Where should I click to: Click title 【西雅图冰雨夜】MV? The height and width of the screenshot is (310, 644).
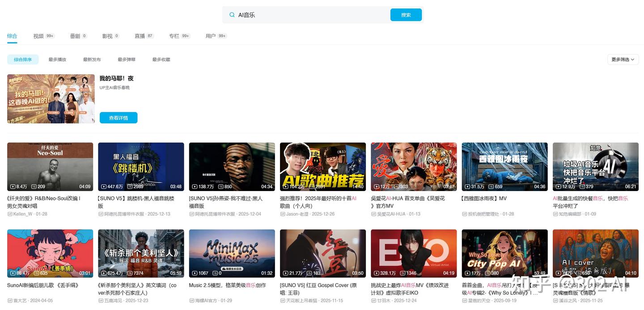(484, 199)
